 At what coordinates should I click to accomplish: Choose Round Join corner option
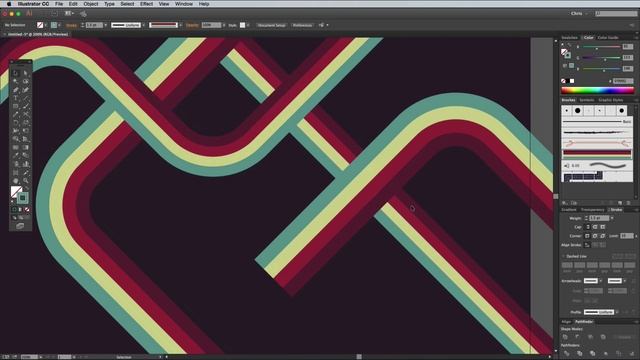click(595, 236)
